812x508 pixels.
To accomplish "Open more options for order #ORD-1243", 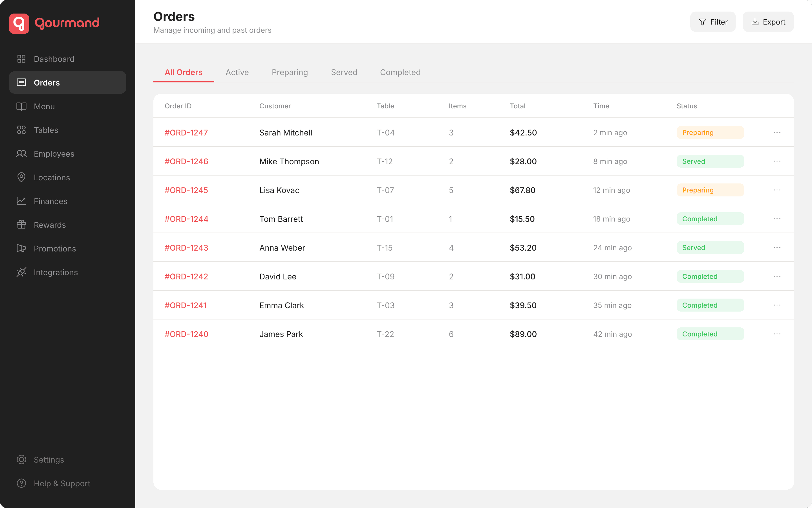I will click(x=777, y=248).
